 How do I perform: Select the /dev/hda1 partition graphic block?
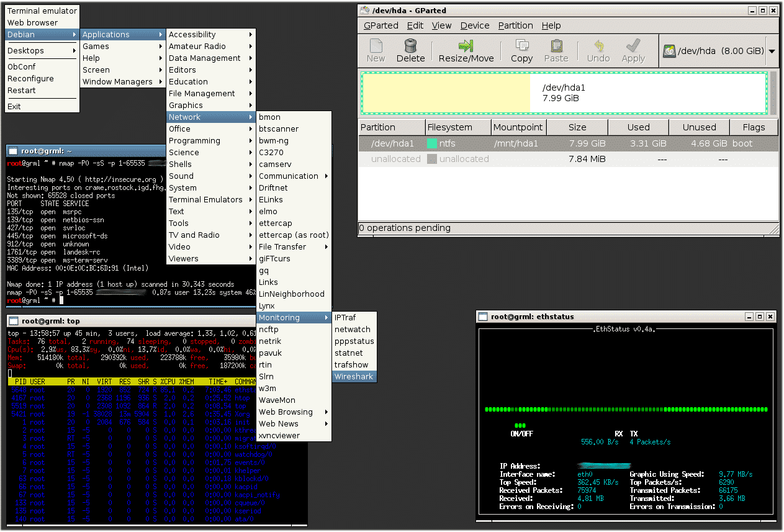coord(564,93)
